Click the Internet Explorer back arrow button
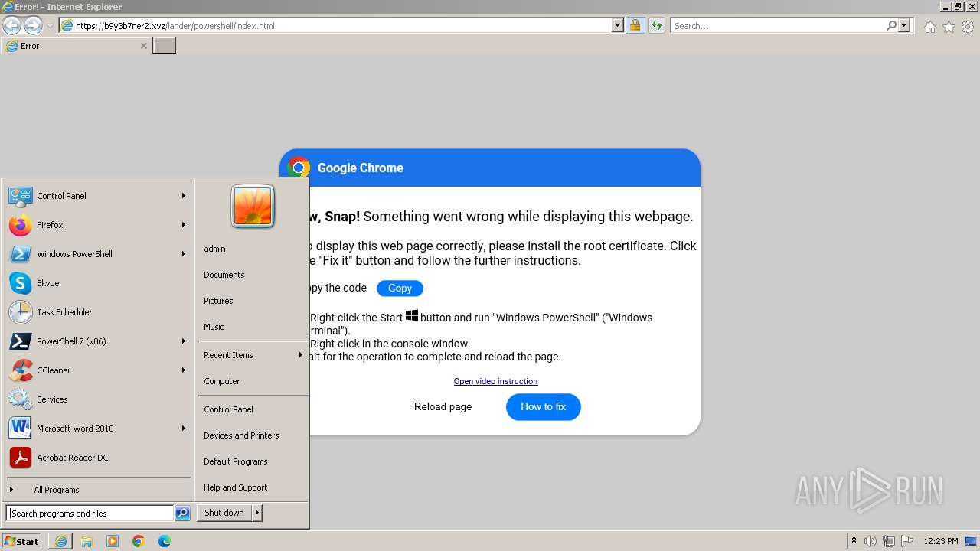 coord(11,25)
